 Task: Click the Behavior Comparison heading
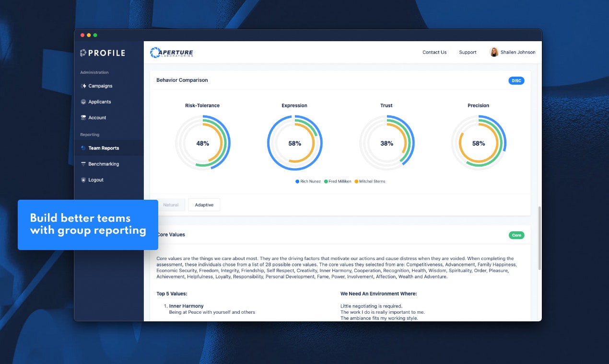(182, 80)
